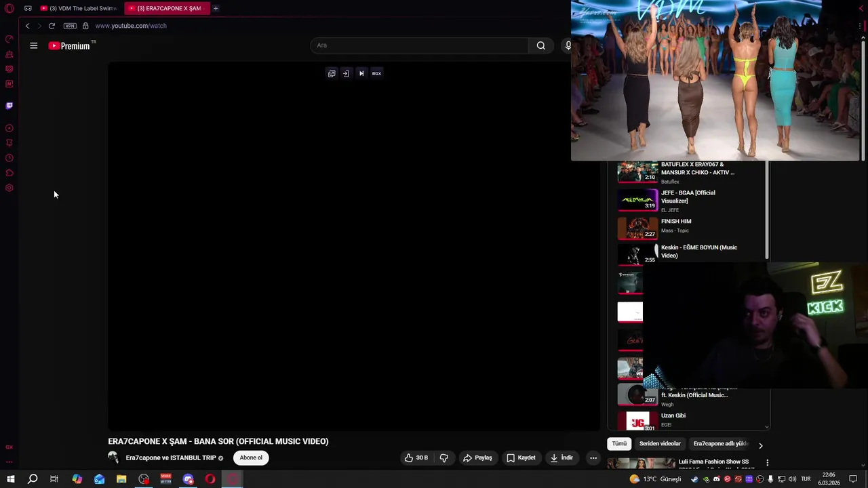Click the playlist panel scrollbar

[x=767, y=210]
